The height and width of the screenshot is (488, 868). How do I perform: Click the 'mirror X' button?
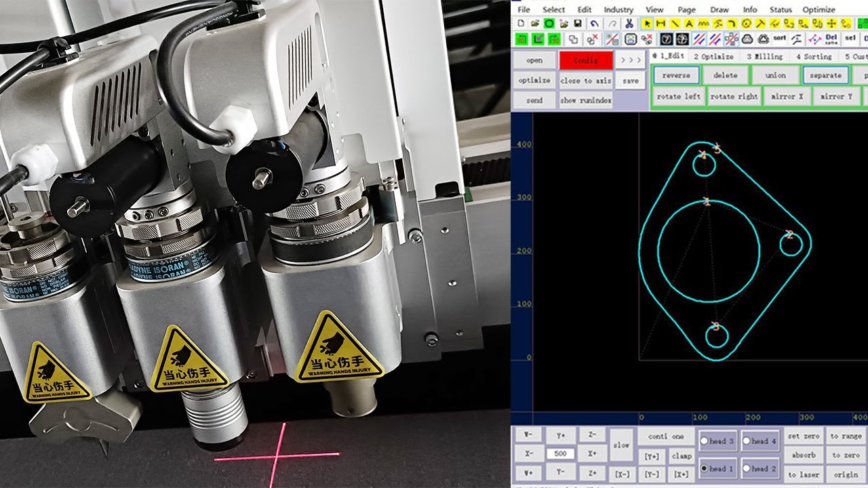(x=787, y=96)
